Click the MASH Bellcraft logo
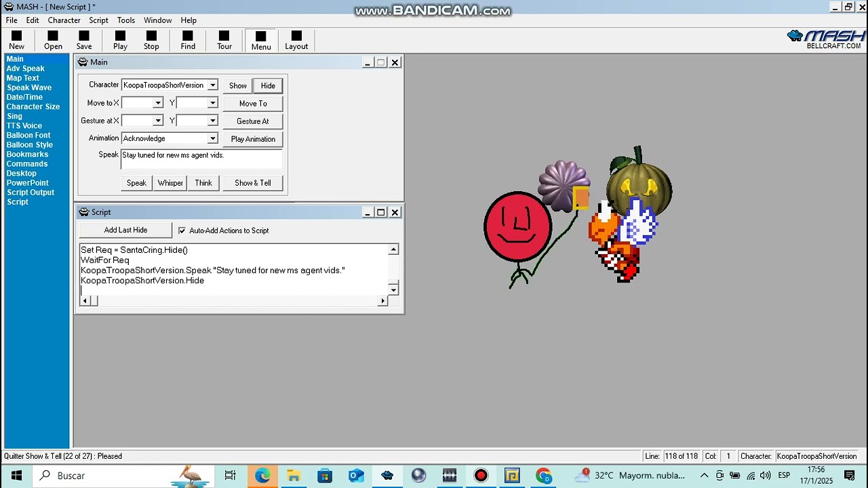Image resolution: width=868 pixels, height=488 pixels. (x=827, y=39)
